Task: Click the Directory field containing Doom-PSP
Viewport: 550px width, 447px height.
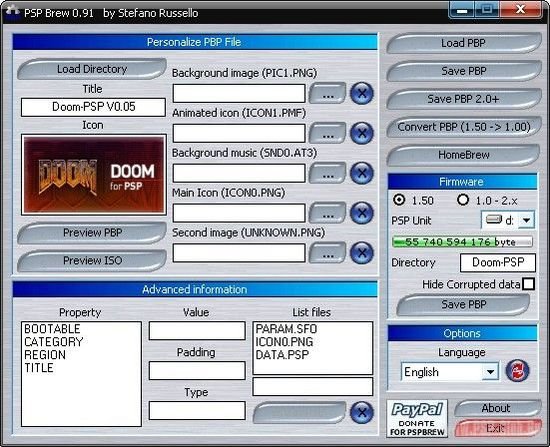Action: coord(498,262)
